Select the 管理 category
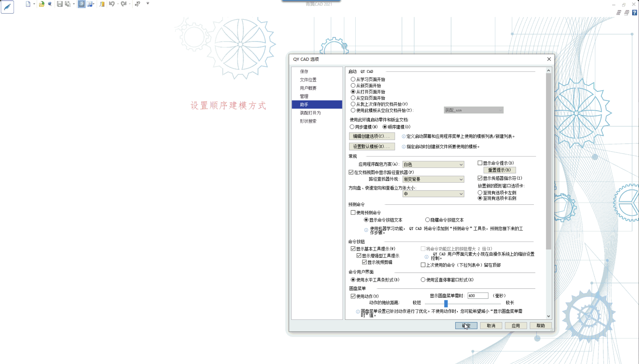This screenshot has width=639, height=364. pyautogui.click(x=317, y=96)
